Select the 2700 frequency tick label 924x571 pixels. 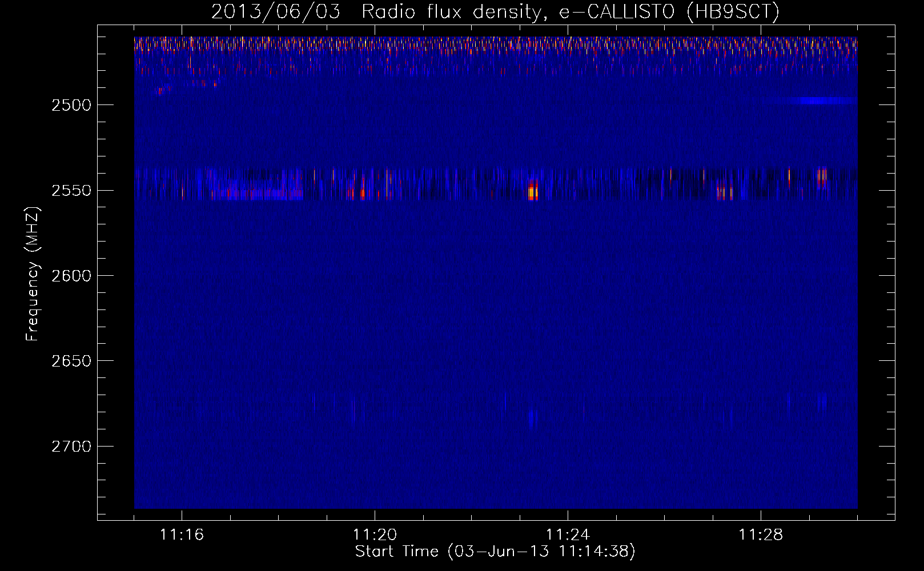[71, 446]
